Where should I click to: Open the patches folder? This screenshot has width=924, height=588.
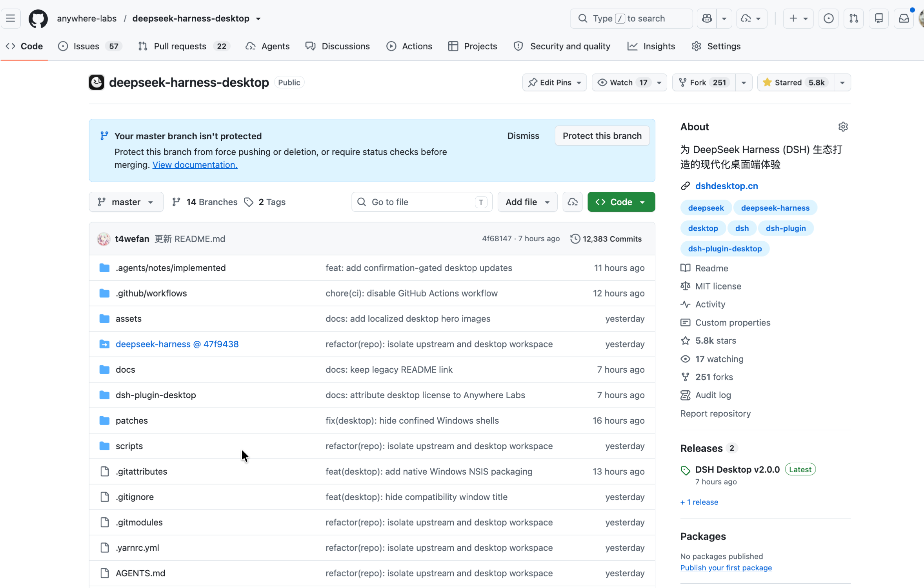point(132,421)
